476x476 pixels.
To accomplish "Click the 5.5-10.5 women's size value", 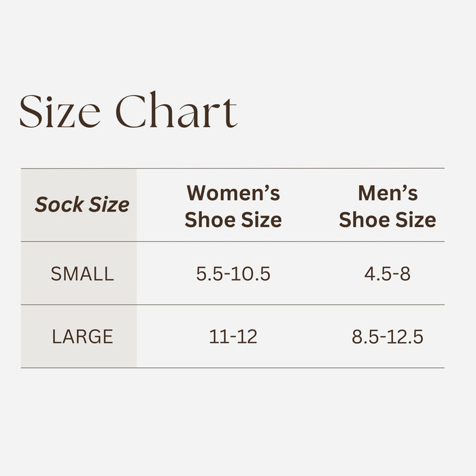I will [233, 274].
